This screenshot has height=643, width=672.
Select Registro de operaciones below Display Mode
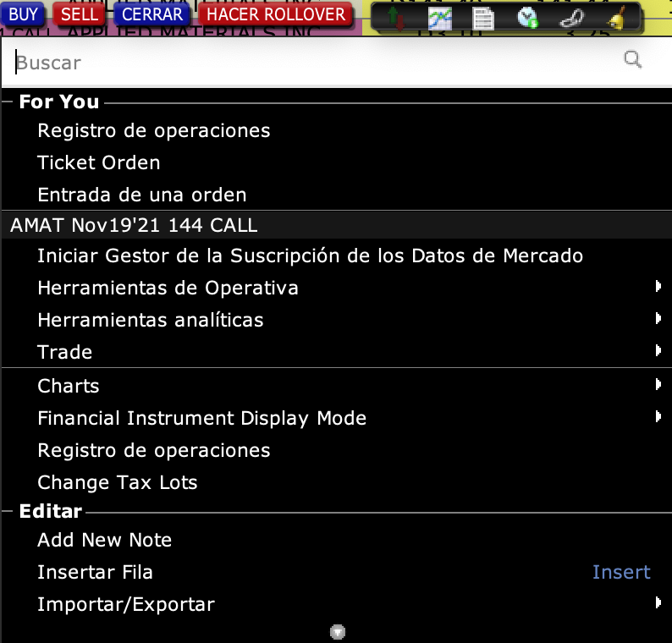tap(337, 450)
